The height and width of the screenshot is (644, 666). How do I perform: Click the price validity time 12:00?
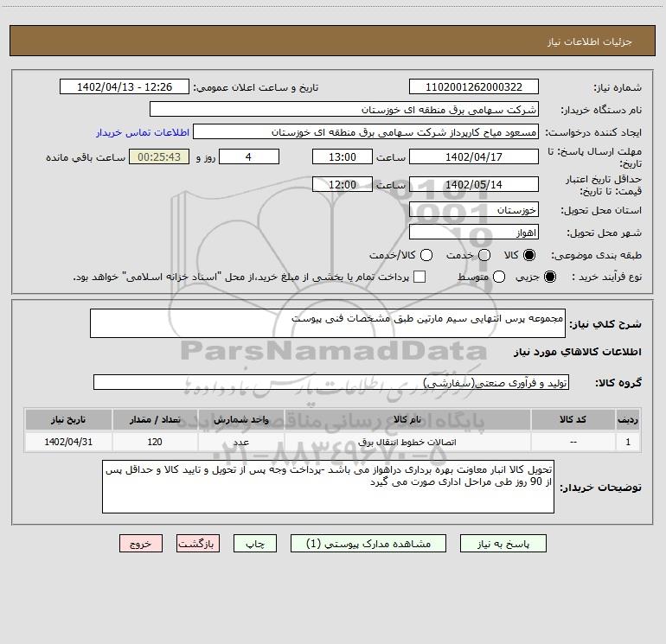[343, 184]
